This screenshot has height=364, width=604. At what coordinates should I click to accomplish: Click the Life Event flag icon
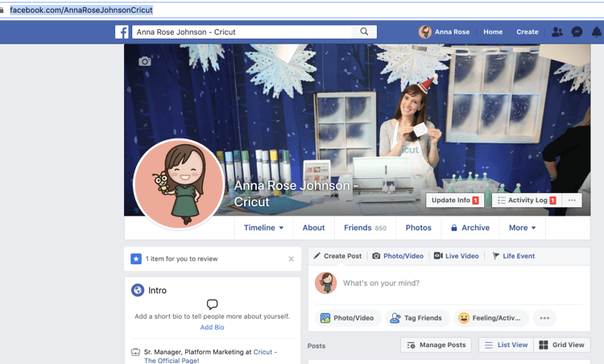[x=496, y=256]
